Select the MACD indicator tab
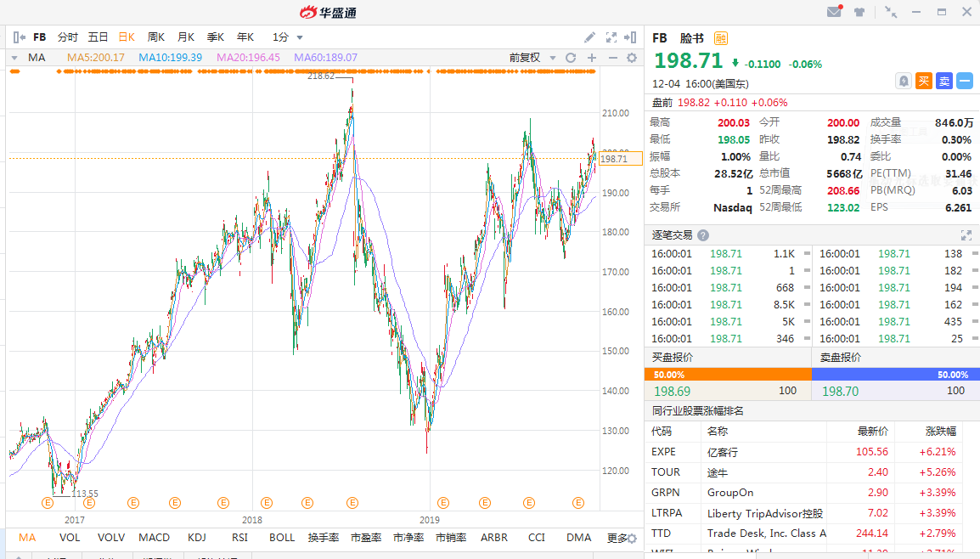Image resolution: width=980 pixels, height=559 pixels. pyautogui.click(x=155, y=538)
